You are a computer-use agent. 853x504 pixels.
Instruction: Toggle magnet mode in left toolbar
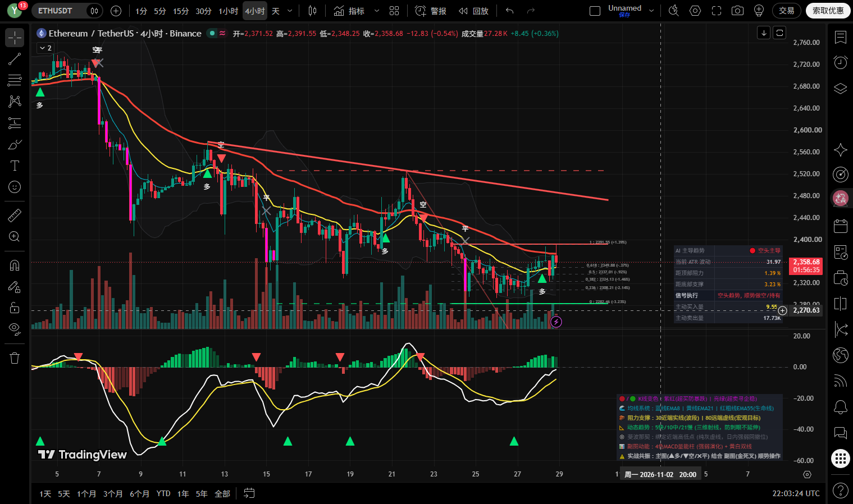coord(15,265)
